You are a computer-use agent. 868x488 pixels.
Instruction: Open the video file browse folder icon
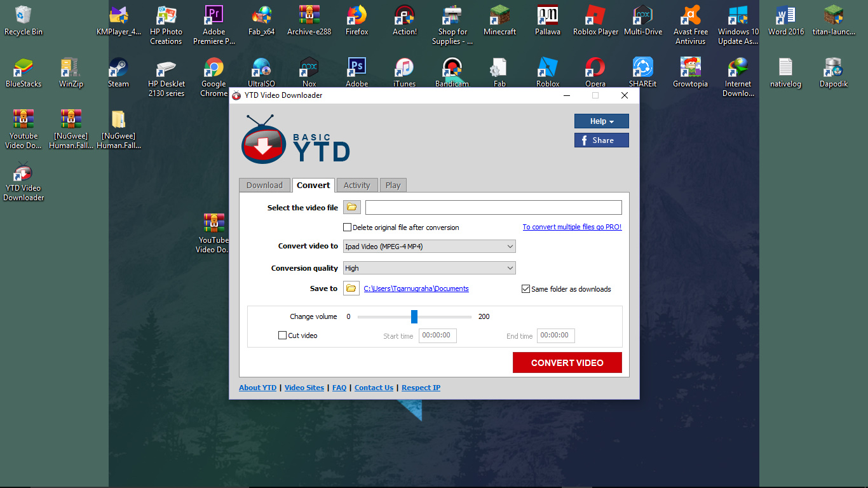351,207
